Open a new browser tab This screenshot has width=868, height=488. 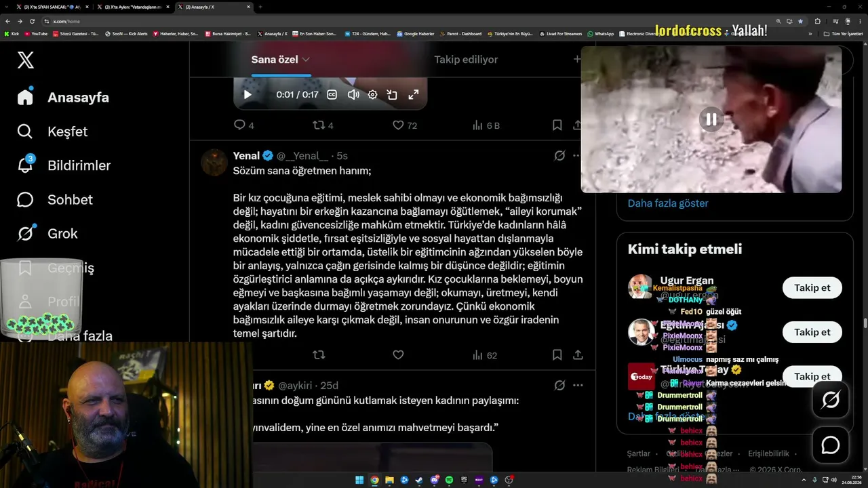(260, 7)
